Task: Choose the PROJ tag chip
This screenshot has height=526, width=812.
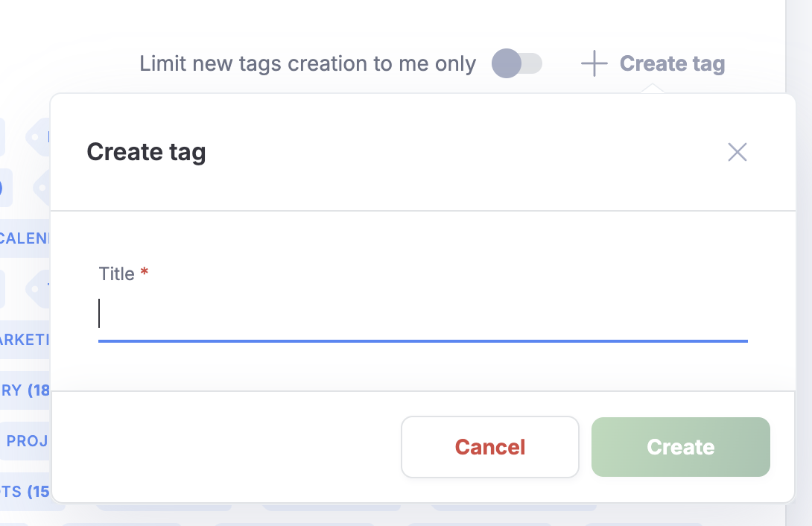Action: pos(27,441)
